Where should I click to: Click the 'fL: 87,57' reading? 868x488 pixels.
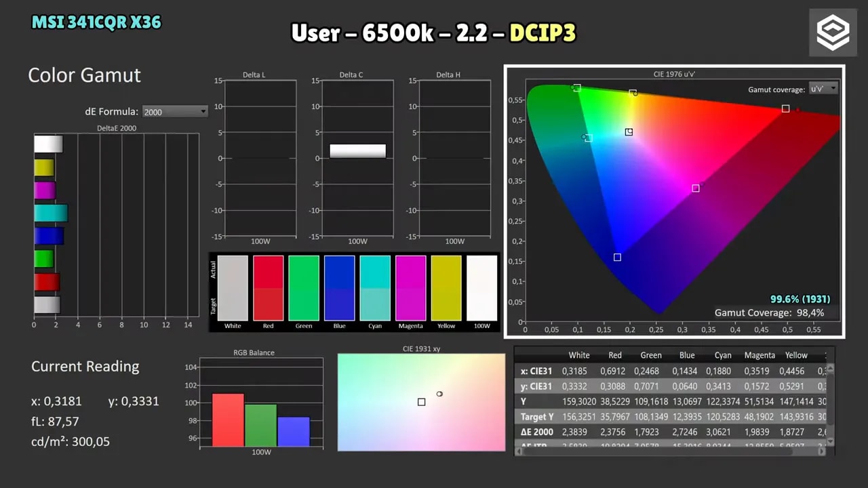coord(55,421)
